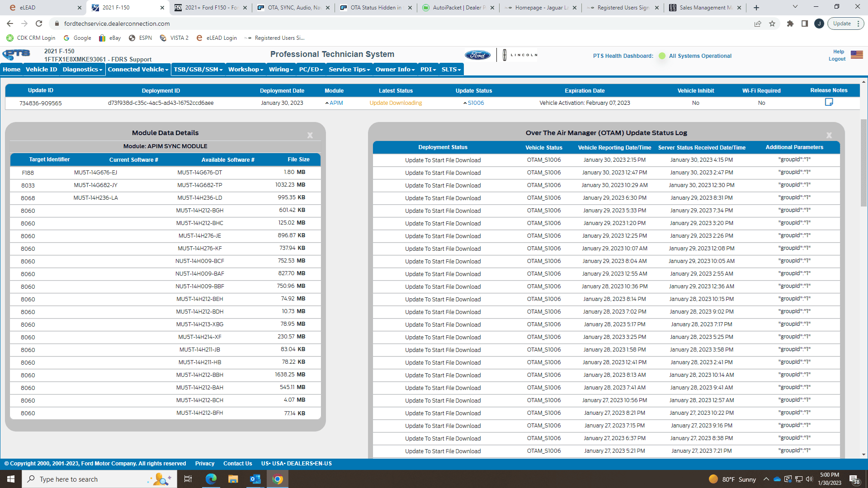
Task: Close the Module Data Details panel
Action: point(310,135)
